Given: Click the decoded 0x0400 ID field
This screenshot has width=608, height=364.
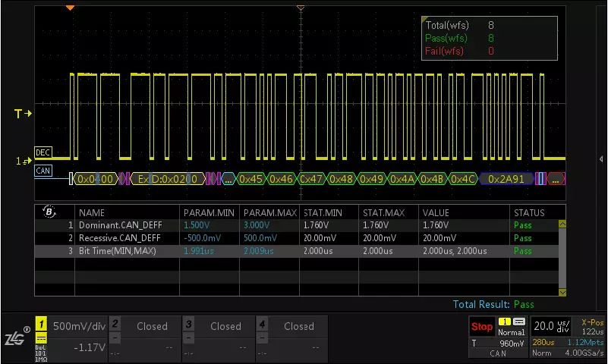Looking at the screenshot, I should (x=96, y=179).
